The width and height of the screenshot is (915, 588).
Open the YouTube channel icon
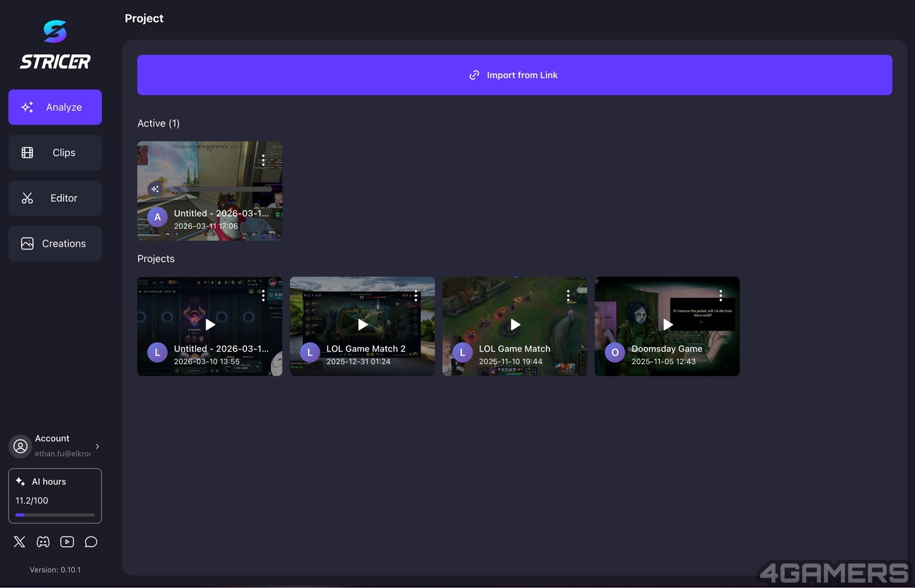pos(67,542)
